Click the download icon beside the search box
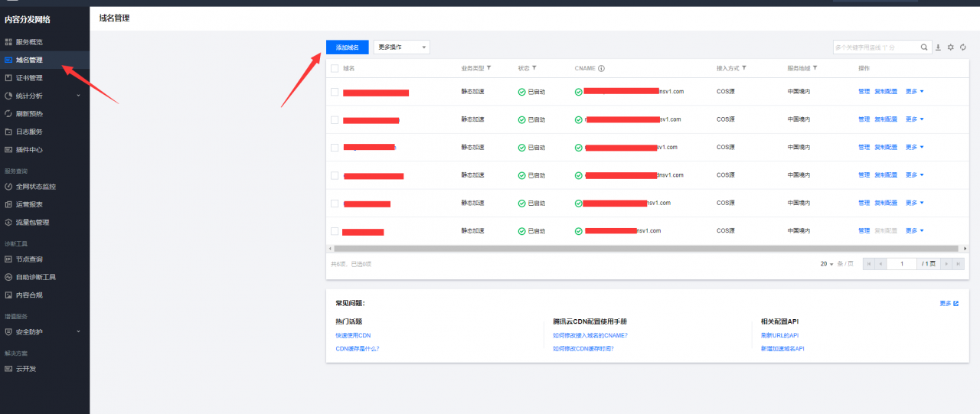The width and height of the screenshot is (980, 414). click(939, 47)
